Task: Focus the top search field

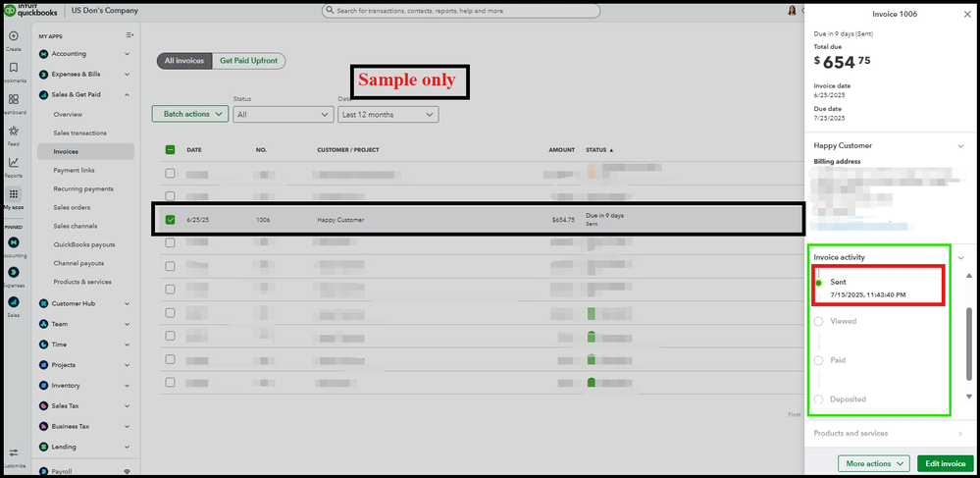Action: click(x=461, y=11)
